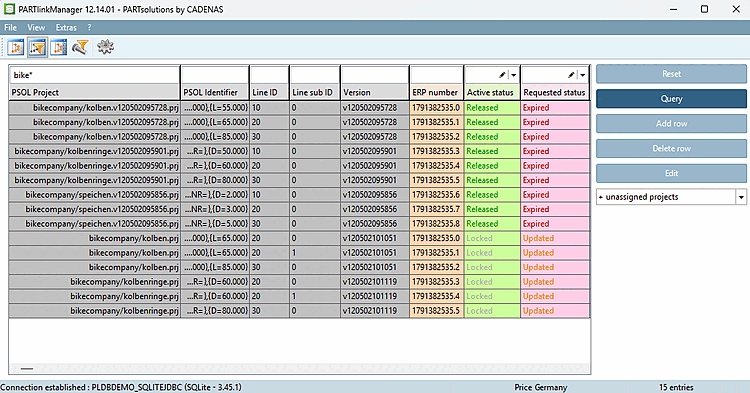Open the File menu
The image size is (750, 393).
pos(11,27)
